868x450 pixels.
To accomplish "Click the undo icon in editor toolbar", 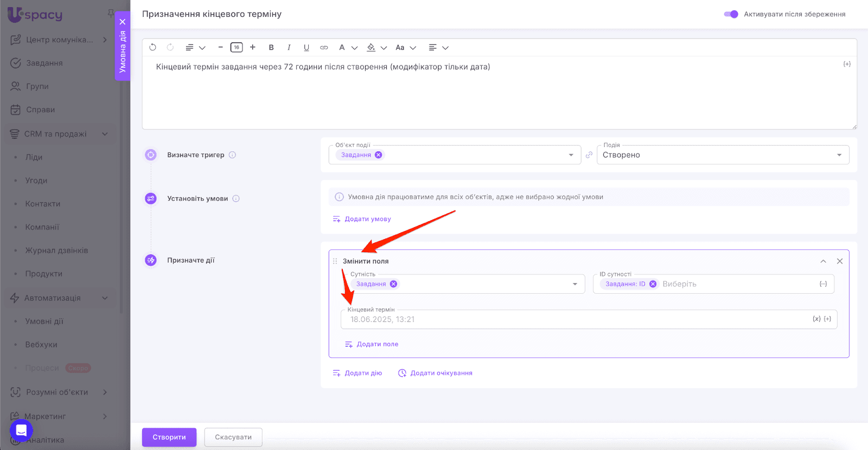I will coord(153,48).
